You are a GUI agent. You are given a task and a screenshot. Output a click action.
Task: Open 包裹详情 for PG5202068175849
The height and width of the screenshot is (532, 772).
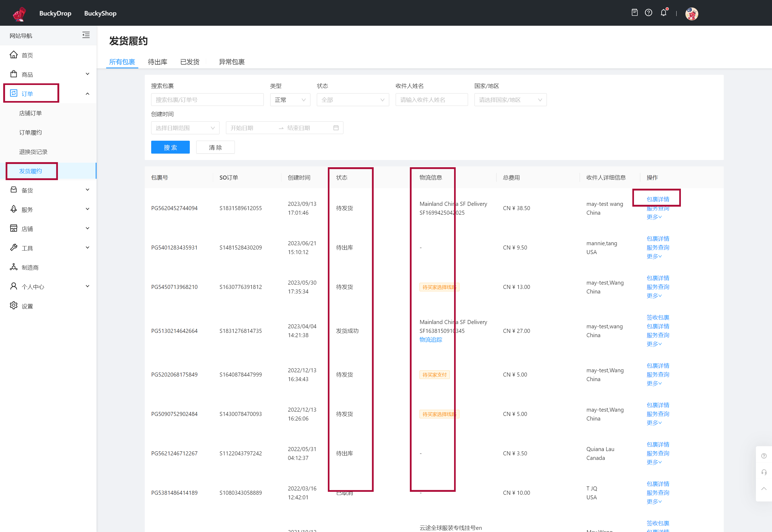tap(658, 366)
